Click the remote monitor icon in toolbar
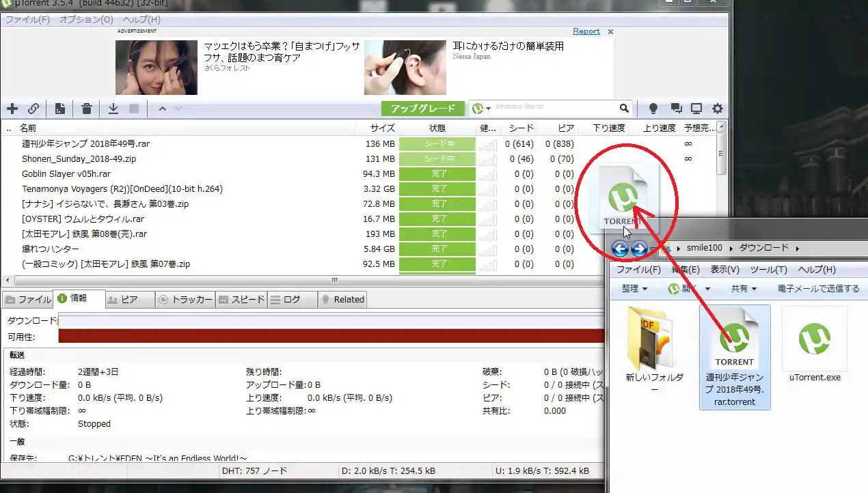868x493 pixels. [x=696, y=109]
